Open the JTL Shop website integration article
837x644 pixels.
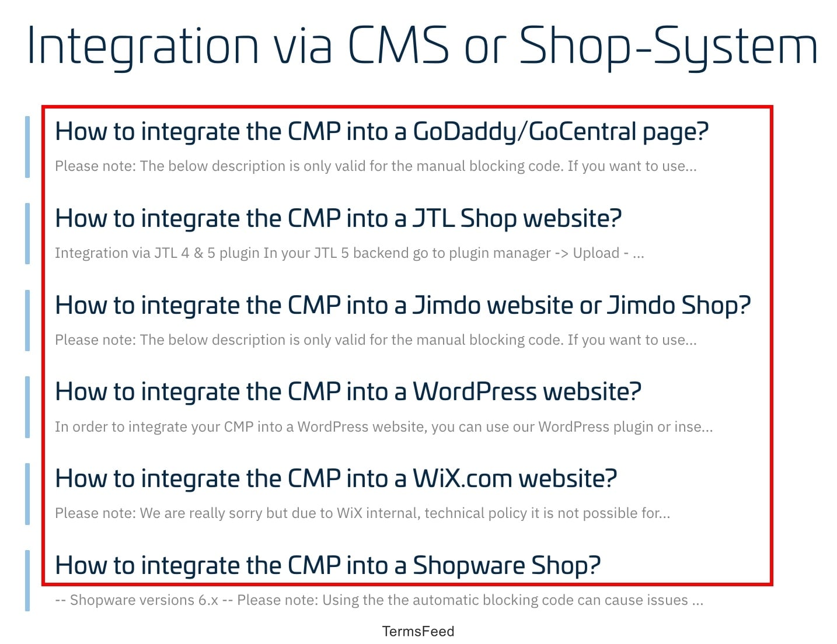338,219
